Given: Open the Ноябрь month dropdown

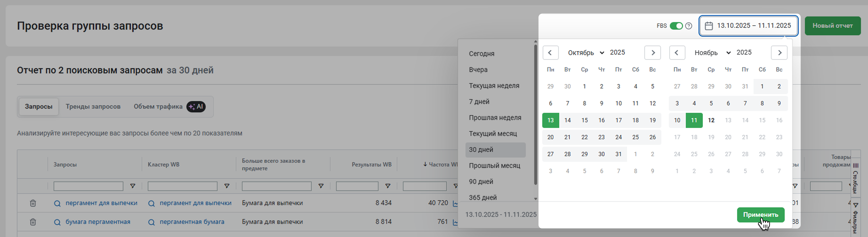Looking at the screenshot, I should point(712,52).
